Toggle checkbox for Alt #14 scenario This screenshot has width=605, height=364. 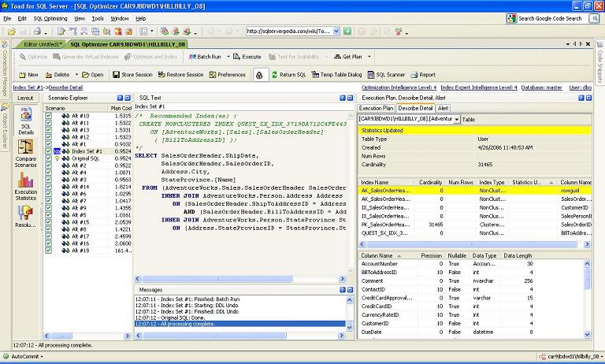tap(48, 187)
